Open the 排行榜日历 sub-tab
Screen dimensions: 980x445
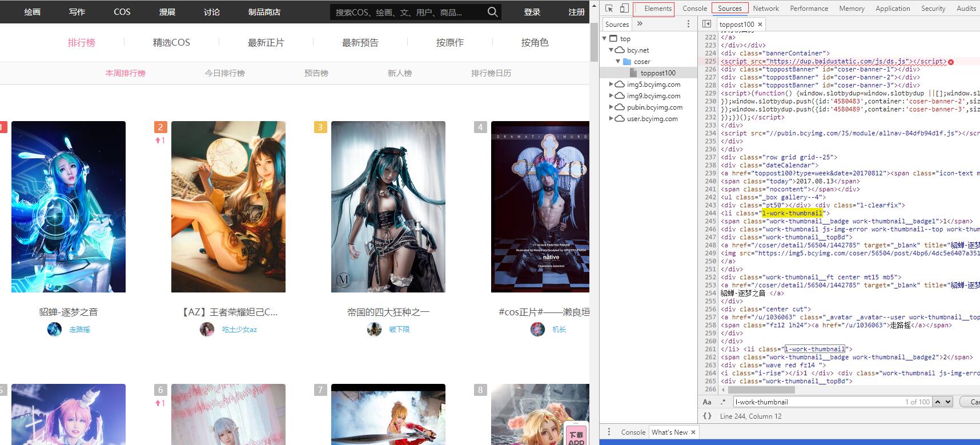(491, 73)
